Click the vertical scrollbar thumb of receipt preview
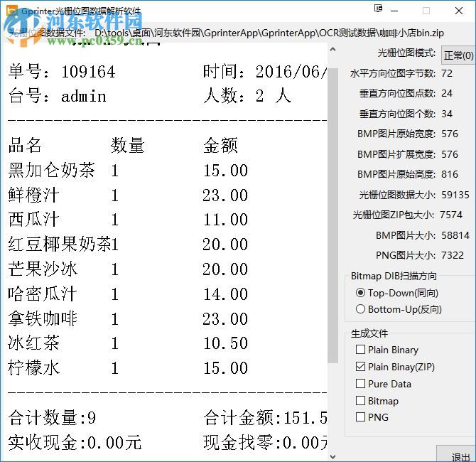Screen dimensions: 476x462 point(332,215)
